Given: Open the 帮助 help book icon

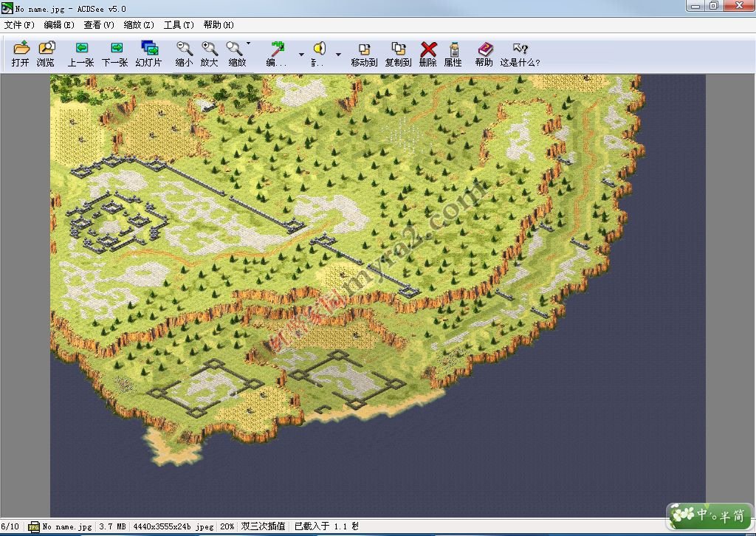Looking at the screenshot, I should [484, 49].
